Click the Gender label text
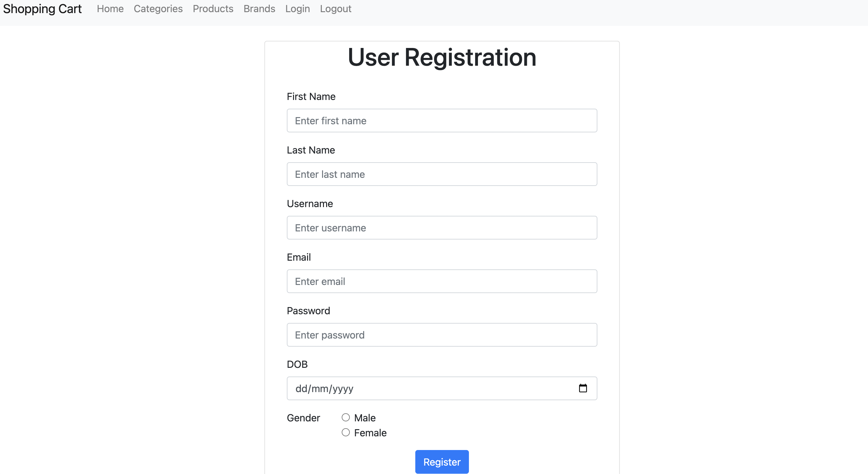This screenshot has height=474, width=868. click(x=303, y=418)
